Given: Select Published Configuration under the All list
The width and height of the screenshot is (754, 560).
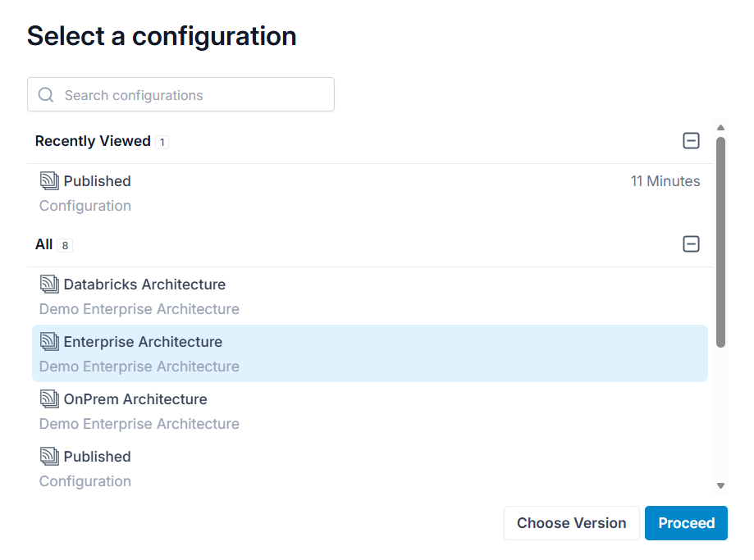Looking at the screenshot, I should pyautogui.click(x=370, y=468).
